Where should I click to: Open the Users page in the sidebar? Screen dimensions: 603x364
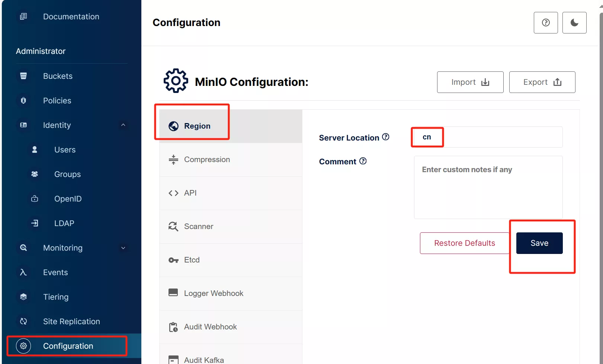pyautogui.click(x=65, y=150)
